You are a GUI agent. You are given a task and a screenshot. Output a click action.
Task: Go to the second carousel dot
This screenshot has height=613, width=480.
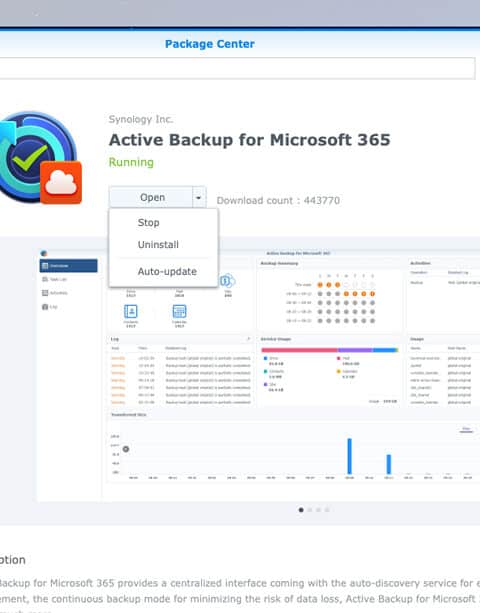pyautogui.click(x=310, y=510)
